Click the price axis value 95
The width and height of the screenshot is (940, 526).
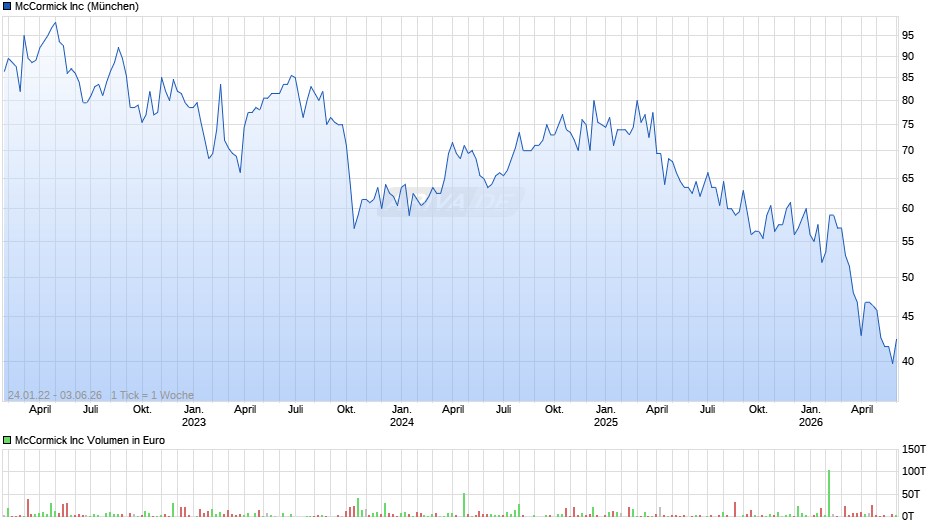[908, 35]
